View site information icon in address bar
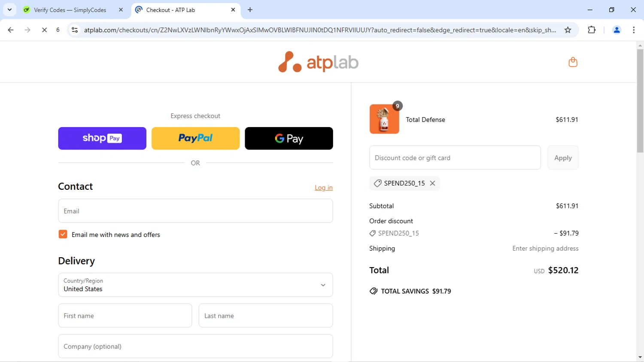This screenshot has height=362, width=644. pyautogui.click(x=75, y=30)
